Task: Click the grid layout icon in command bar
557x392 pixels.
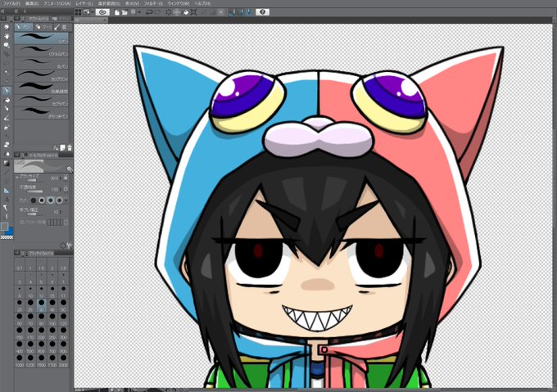Action: (x=78, y=12)
